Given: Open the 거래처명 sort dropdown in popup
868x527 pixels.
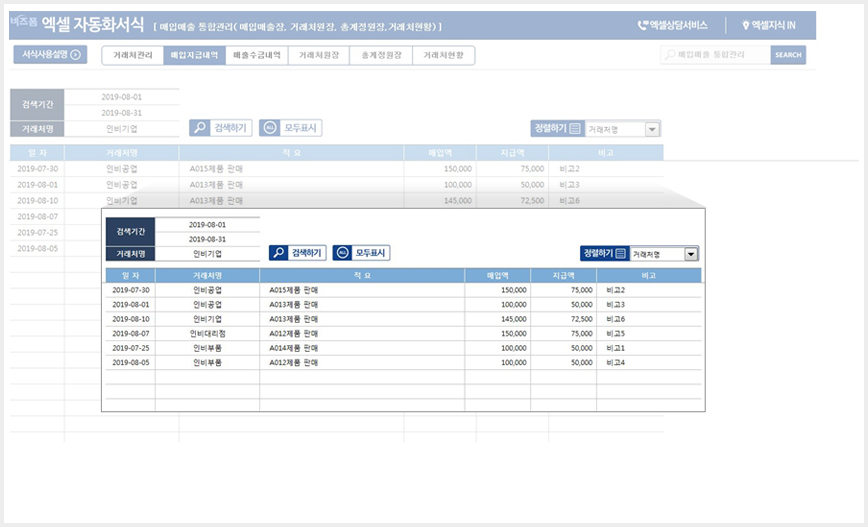Looking at the screenshot, I should tap(691, 254).
